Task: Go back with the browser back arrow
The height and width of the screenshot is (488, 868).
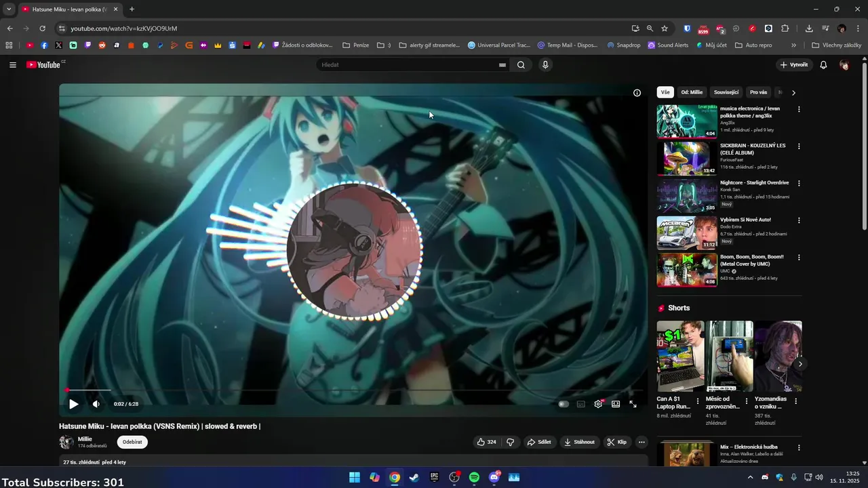Action: click(x=9, y=28)
